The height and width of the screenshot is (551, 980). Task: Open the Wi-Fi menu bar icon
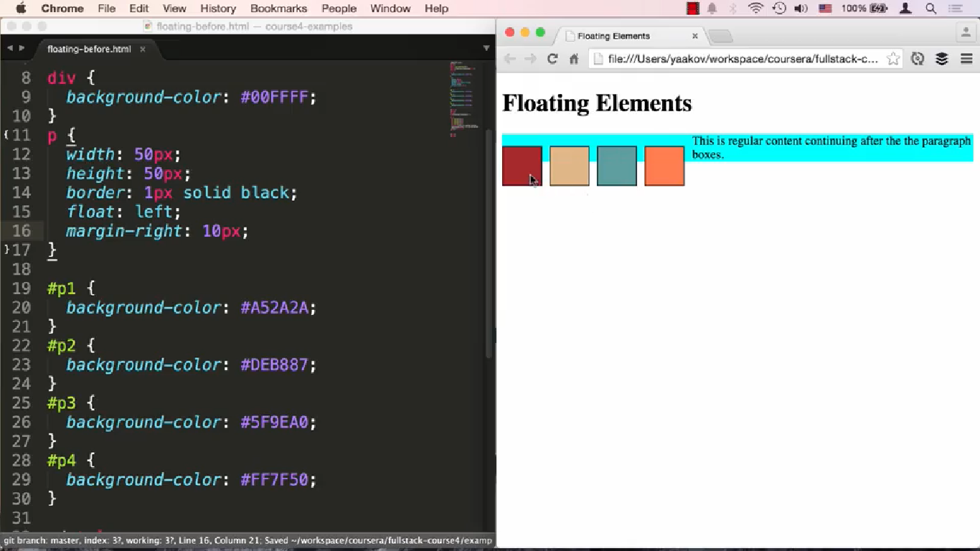755,9
